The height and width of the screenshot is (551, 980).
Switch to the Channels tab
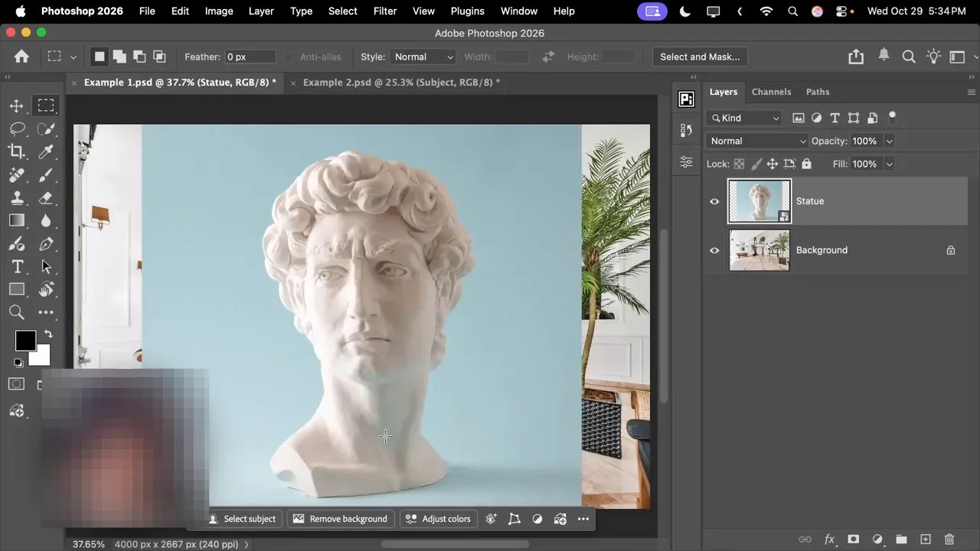771,92
